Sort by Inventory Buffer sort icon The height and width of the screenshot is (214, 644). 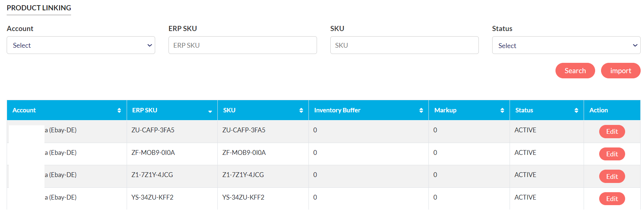pyautogui.click(x=421, y=111)
